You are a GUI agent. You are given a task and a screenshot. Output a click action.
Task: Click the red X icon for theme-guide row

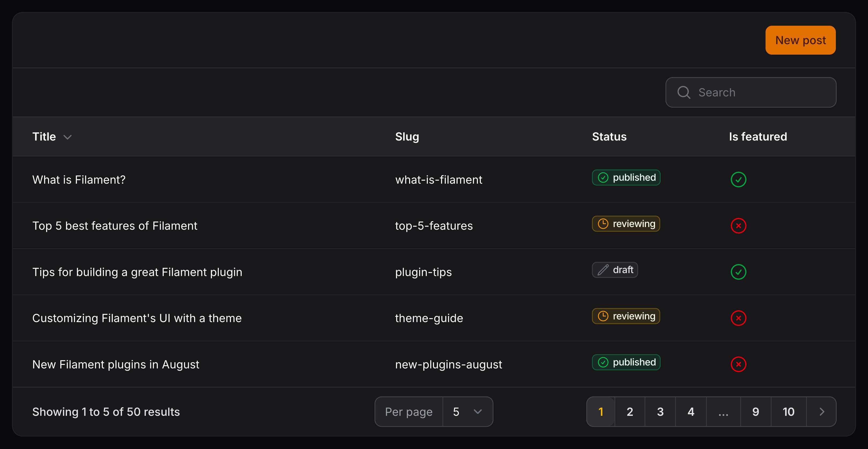[x=738, y=318]
